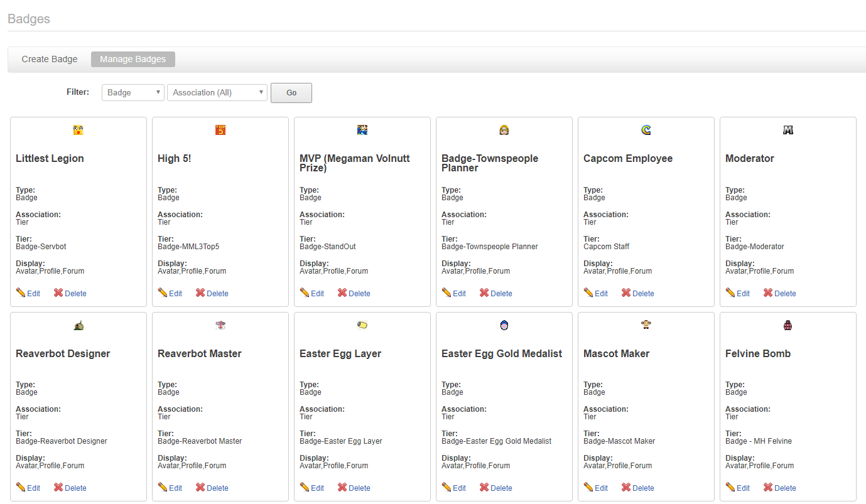
Task: Click the Felvine Bomb badge icon
Action: pos(788,325)
